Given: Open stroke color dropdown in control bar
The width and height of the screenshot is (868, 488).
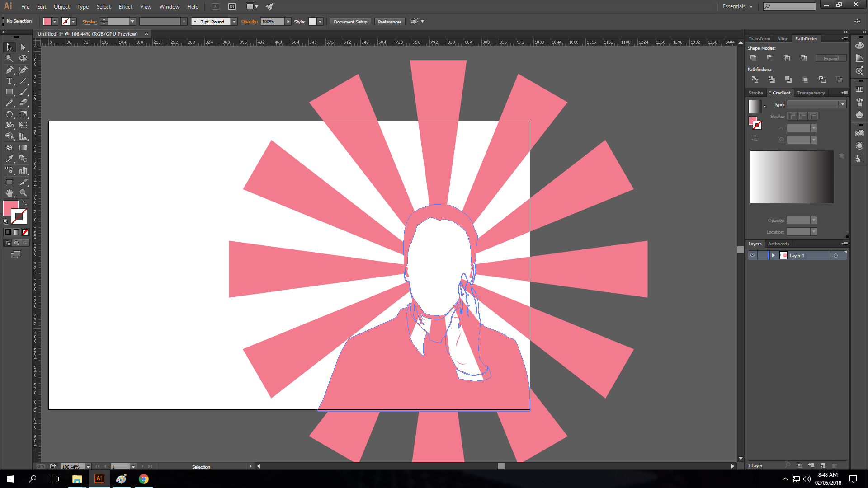Looking at the screenshot, I should tap(73, 22).
